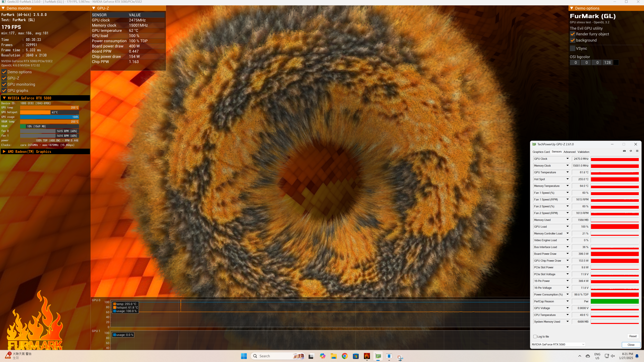Click the OSI bgcolor black color swatch

pyautogui.click(x=616, y=63)
